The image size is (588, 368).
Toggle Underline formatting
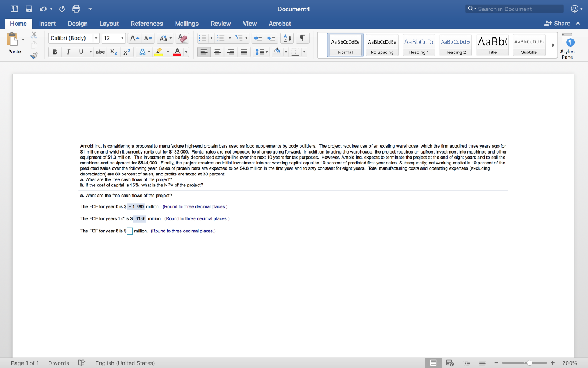[x=81, y=52]
